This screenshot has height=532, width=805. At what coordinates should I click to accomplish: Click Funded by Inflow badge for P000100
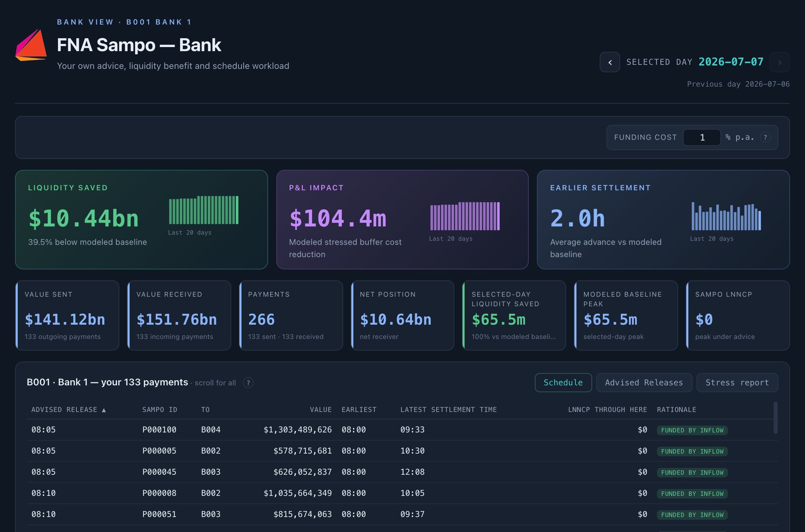(692, 430)
